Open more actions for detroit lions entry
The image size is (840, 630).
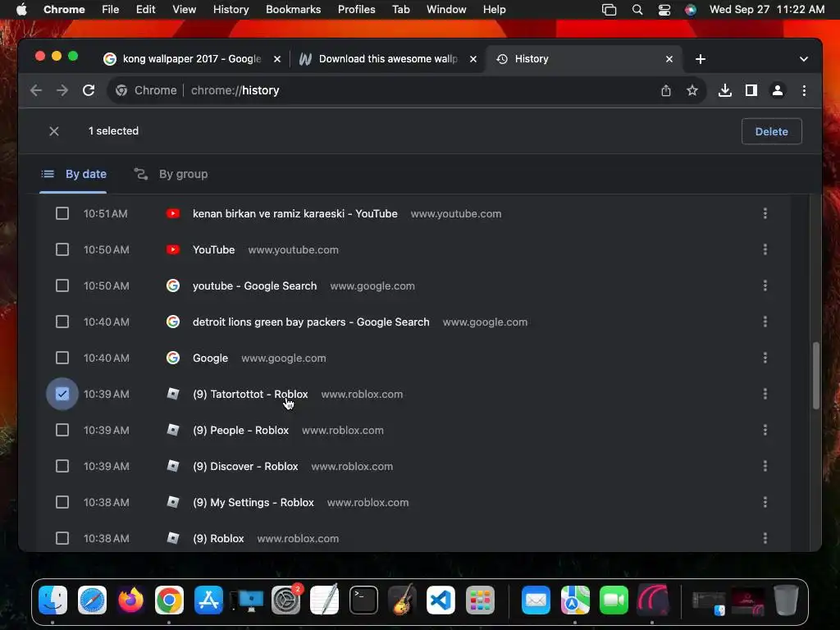coord(765,322)
